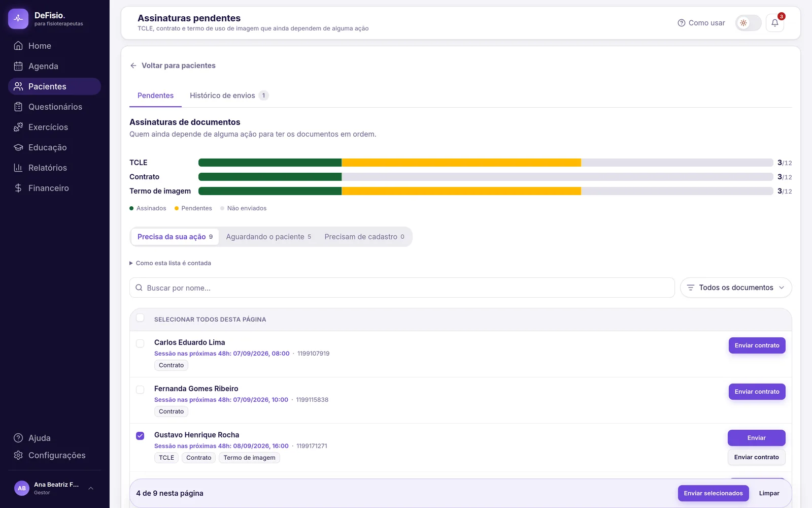Open Agenda via the calendar icon

tap(18, 66)
